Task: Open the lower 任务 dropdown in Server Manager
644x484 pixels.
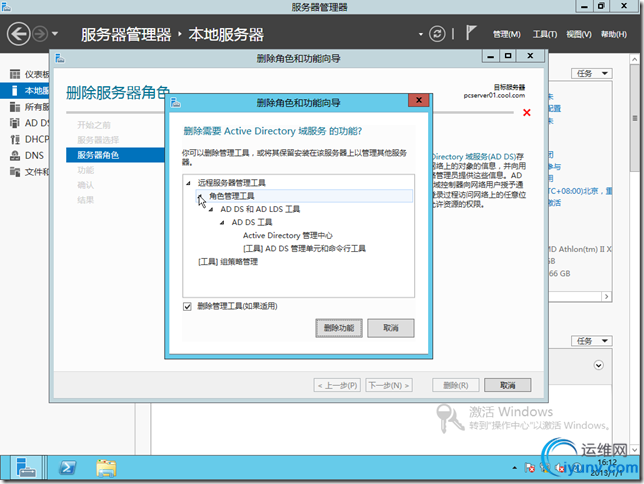Action: click(x=591, y=341)
